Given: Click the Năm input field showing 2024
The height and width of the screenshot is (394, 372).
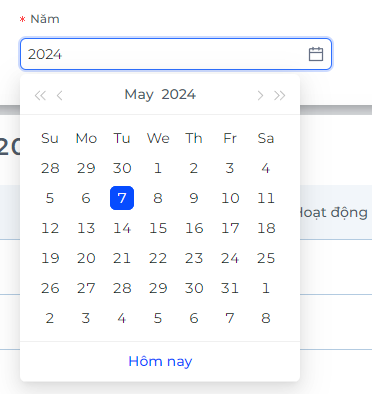Looking at the screenshot, I should click(x=176, y=54).
